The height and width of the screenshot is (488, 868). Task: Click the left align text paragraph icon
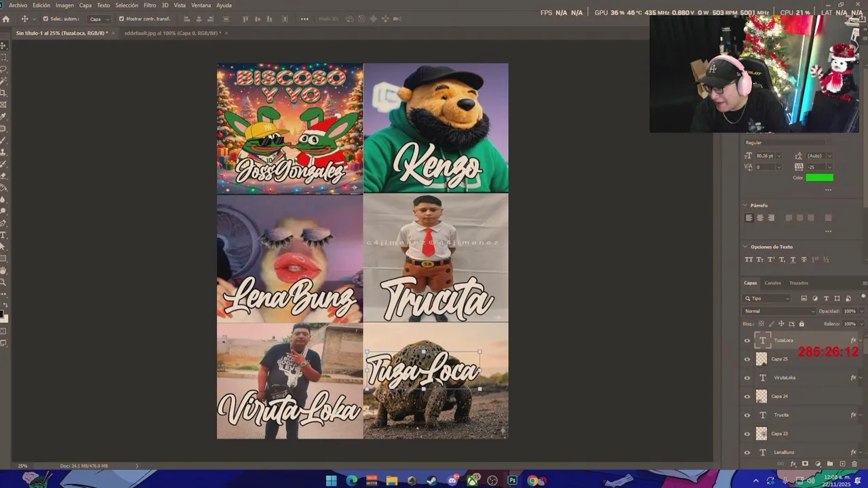click(x=749, y=218)
